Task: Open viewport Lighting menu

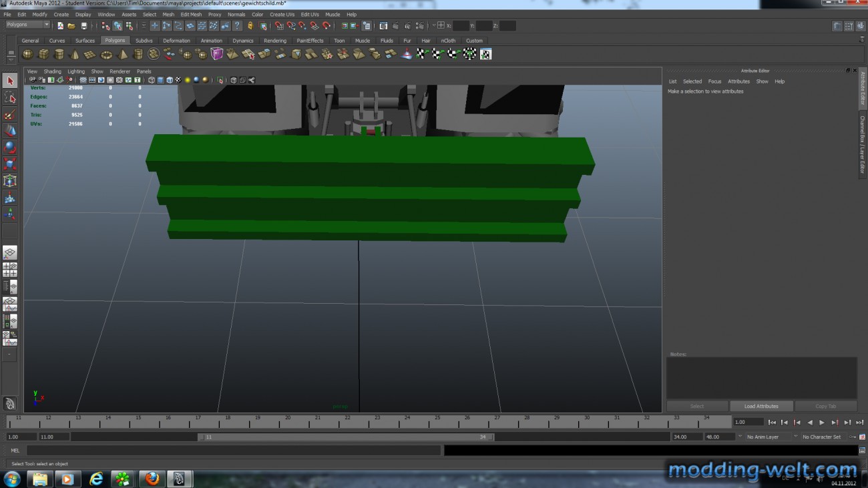Action: [76, 71]
